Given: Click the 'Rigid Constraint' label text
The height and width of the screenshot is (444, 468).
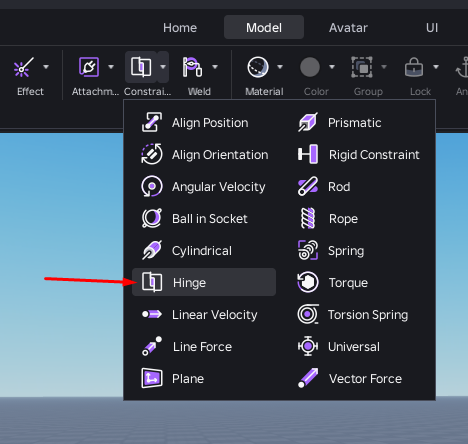Looking at the screenshot, I should click(374, 155).
